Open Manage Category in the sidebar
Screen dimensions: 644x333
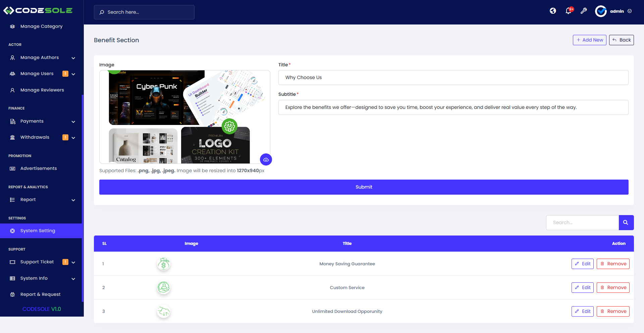(41, 26)
